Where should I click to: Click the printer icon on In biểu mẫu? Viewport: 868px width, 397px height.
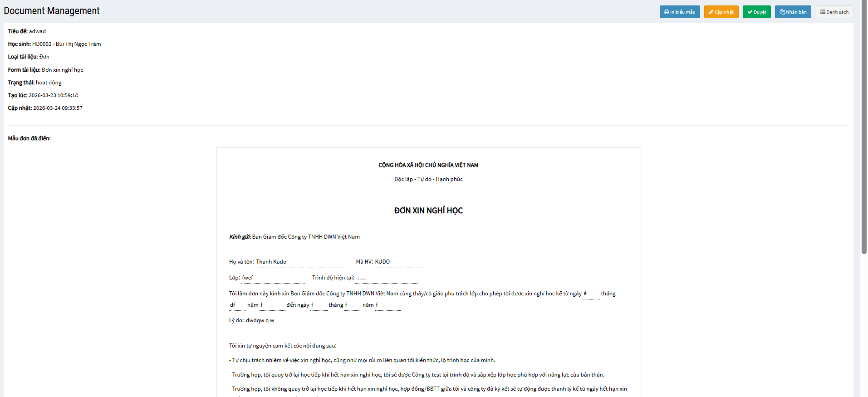pyautogui.click(x=667, y=12)
